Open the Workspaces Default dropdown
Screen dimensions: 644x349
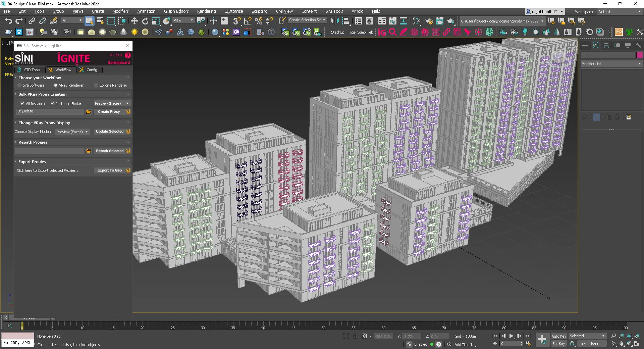(x=620, y=12)
